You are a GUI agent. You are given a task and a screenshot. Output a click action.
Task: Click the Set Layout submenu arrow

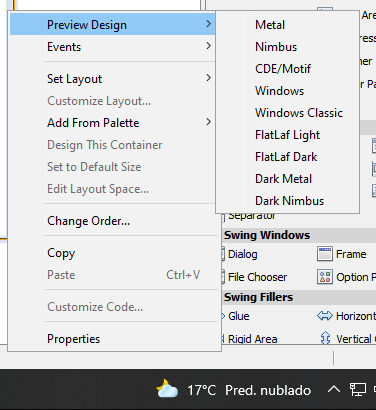point(209,78)
